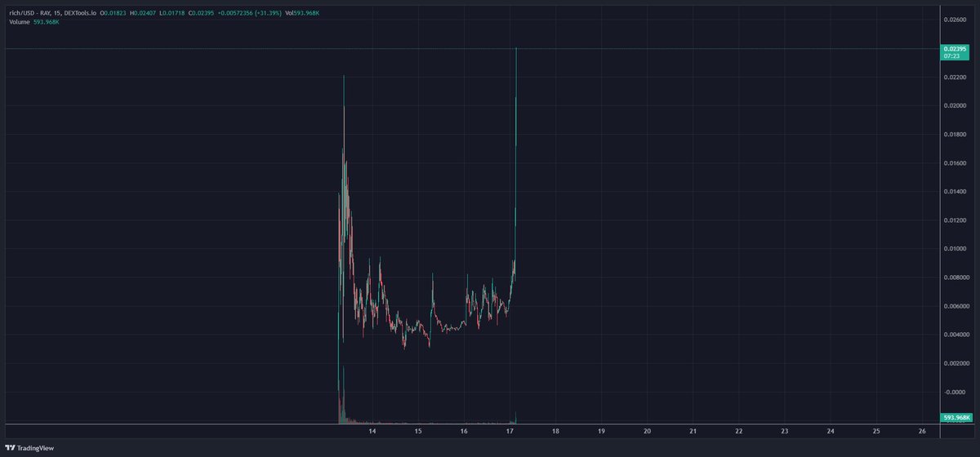Image resolution: width=980 pixels, height=457 pixels.
Task: Click the change value +0.00572356 (+31.39%)
Action: coord(249,13)
